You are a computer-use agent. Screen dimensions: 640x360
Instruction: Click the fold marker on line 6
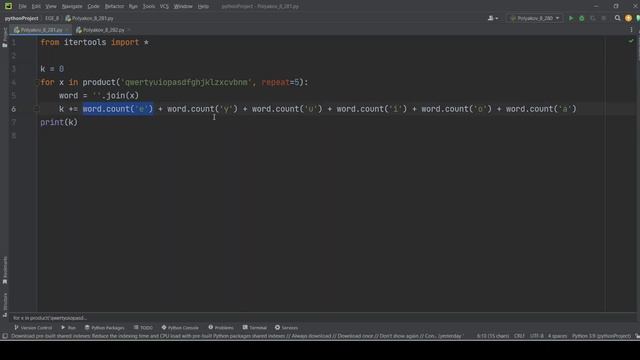coord(36,109)
